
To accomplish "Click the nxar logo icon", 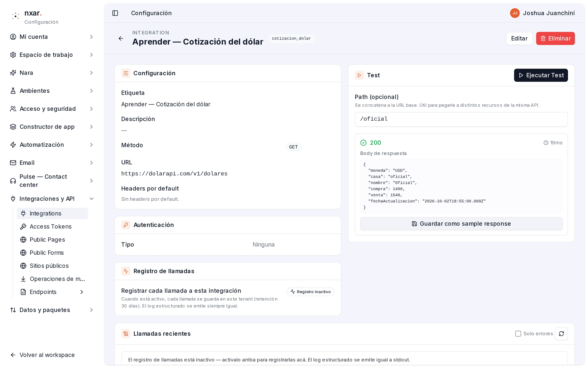I will pyautogui.click(x=16, y=16).
